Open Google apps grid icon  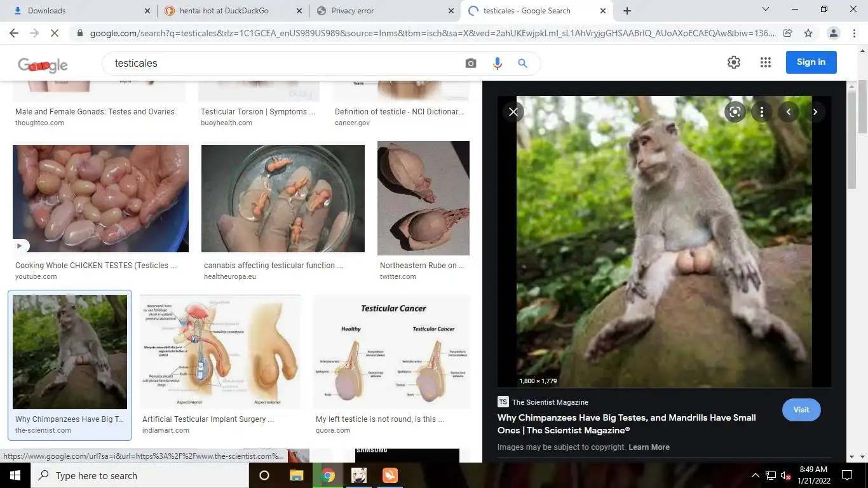click(766, 62)
